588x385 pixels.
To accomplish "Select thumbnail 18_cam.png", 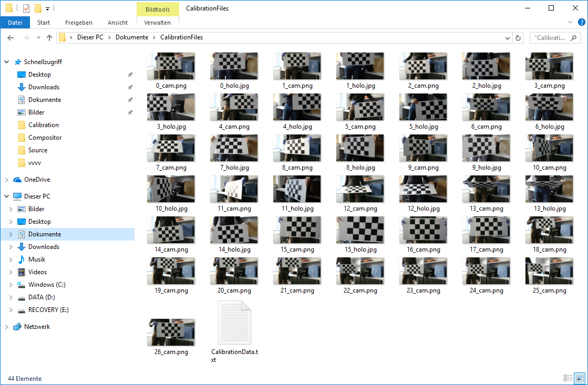I will tap(549, 230).
